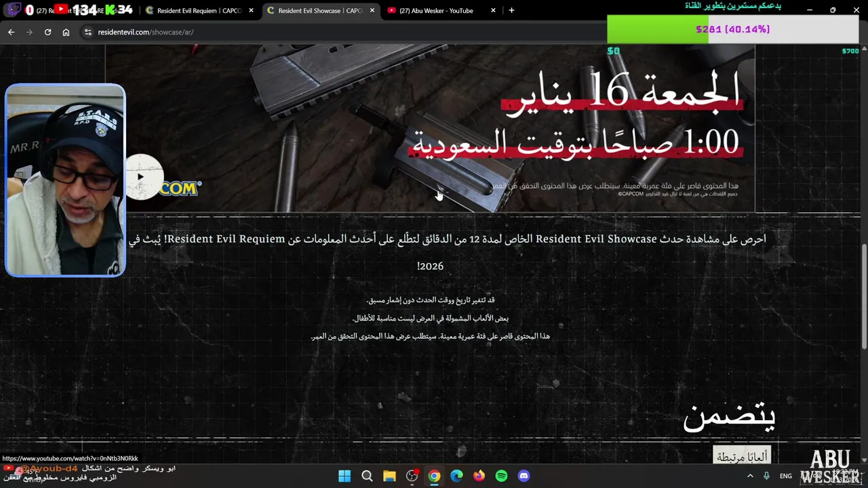Screen dimensions: 868x488
Task: Close the Resident Evil Requiem tab
Action: [x=251, y=11]
